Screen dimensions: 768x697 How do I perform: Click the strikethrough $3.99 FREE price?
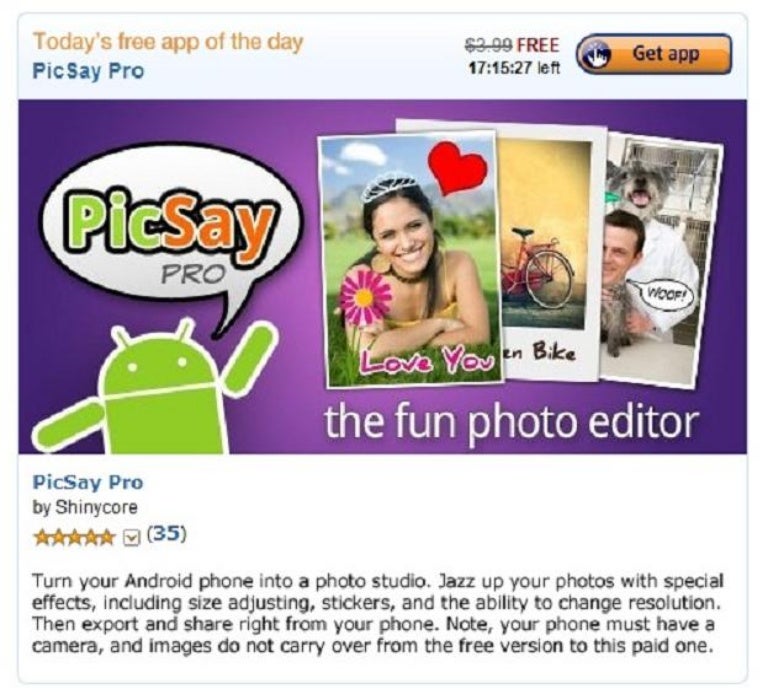coord(511,46)
